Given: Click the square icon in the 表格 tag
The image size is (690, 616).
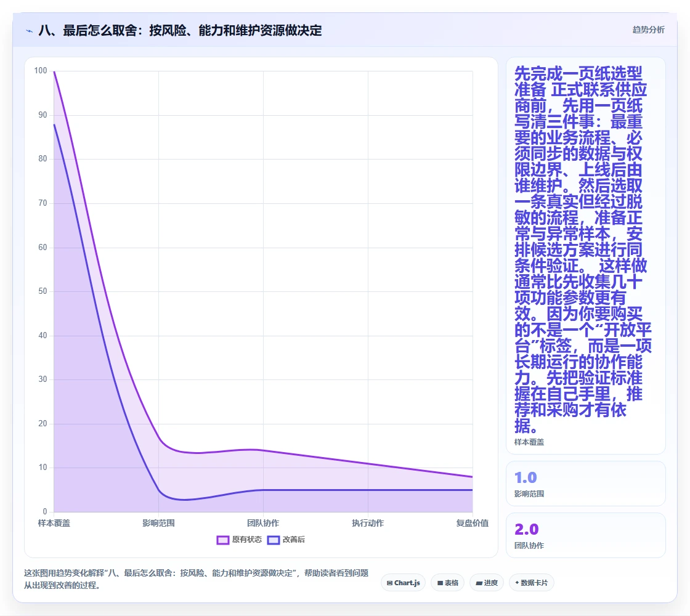Looking at the screenshot, I should [x=440, y=583].
